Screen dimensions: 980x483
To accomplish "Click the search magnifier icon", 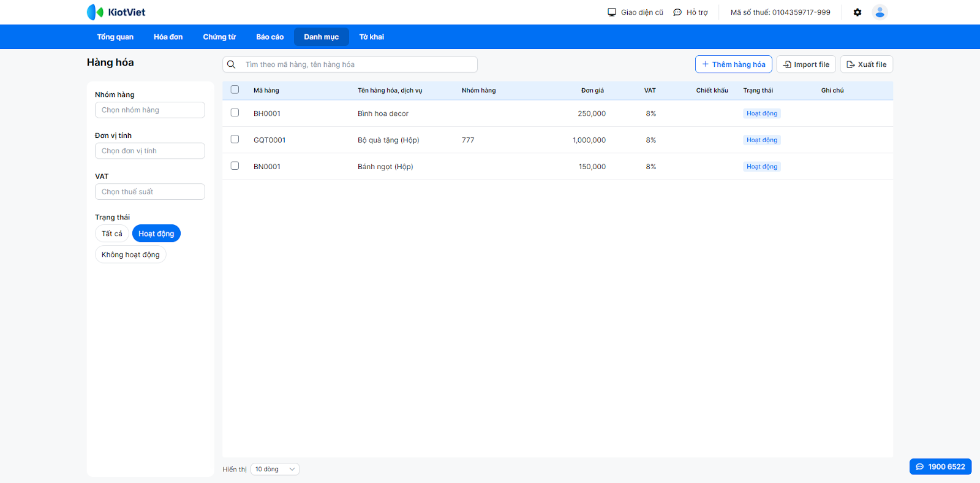I will [x=232, y=64].
